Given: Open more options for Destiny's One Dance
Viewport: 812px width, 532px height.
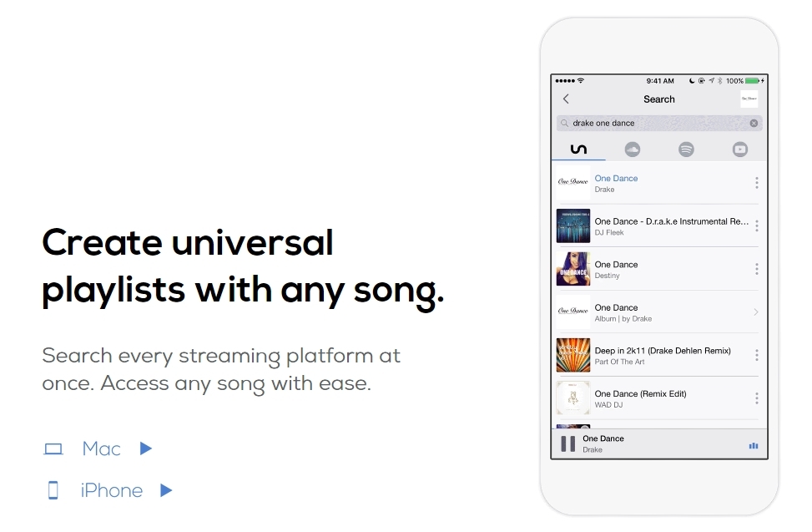Looking at the screenshot, I should tap(757, 269).
